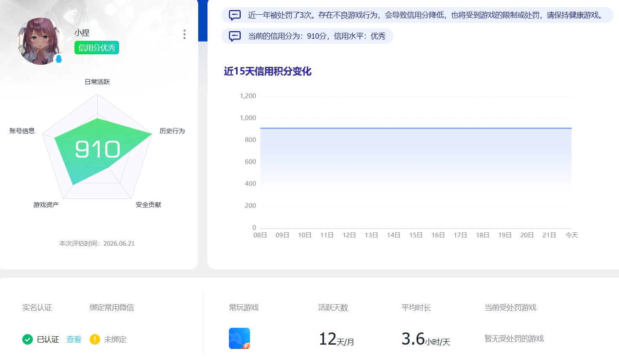
Task: Click the 当前受处罚游戏 label
Action: point(510,308)
